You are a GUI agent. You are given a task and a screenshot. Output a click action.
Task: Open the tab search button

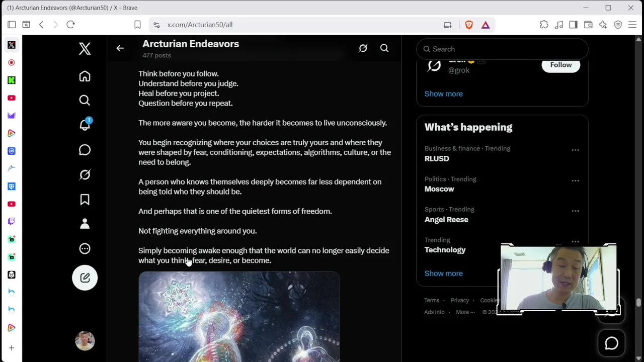coord(26,25)
